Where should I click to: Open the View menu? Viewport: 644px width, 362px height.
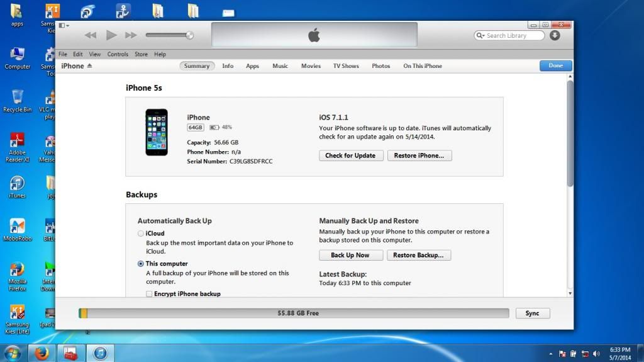click(x=95, y=54)
